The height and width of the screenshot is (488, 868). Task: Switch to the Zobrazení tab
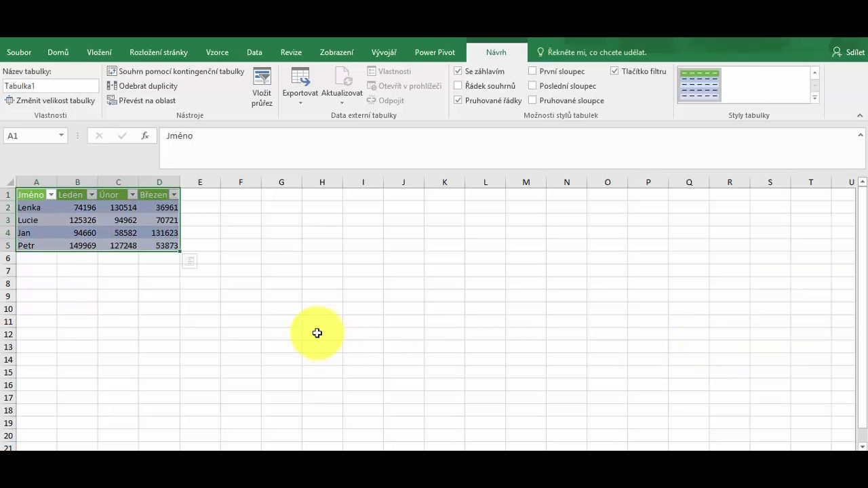pyautogui.click(x=336, y=52)
